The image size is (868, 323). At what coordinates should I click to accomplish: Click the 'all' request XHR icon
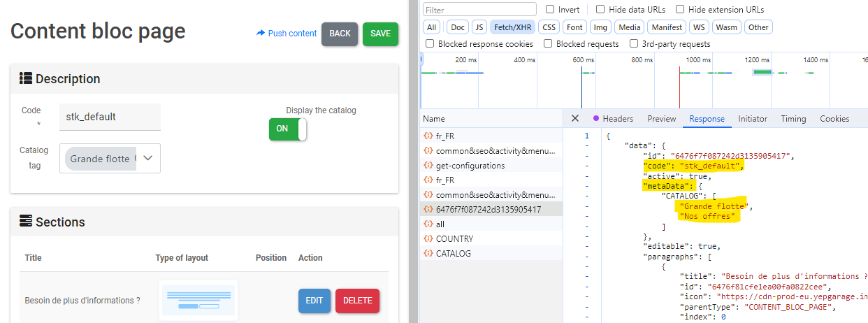[x=428, y=224]
